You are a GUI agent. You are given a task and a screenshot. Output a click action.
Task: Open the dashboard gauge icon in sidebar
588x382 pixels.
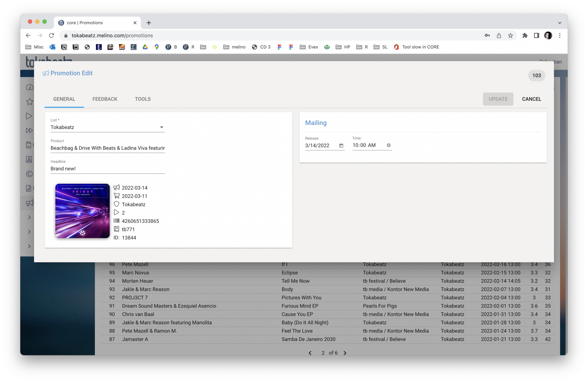tap(30, 87)
